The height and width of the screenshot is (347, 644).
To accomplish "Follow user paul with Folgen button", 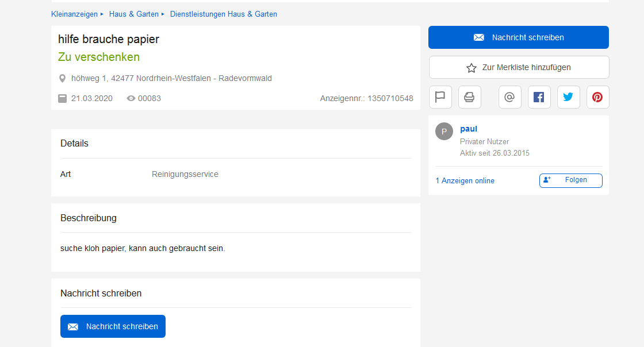I will (x=570, y=180).
